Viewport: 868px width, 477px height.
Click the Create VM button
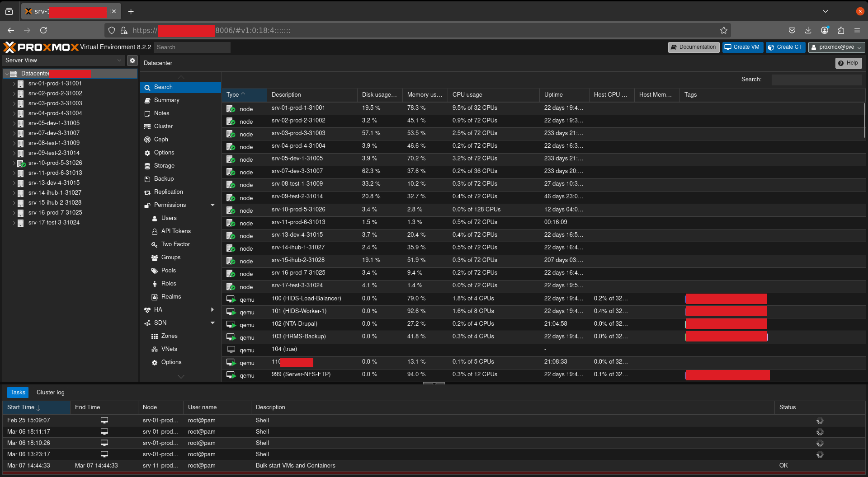point(742,47)
